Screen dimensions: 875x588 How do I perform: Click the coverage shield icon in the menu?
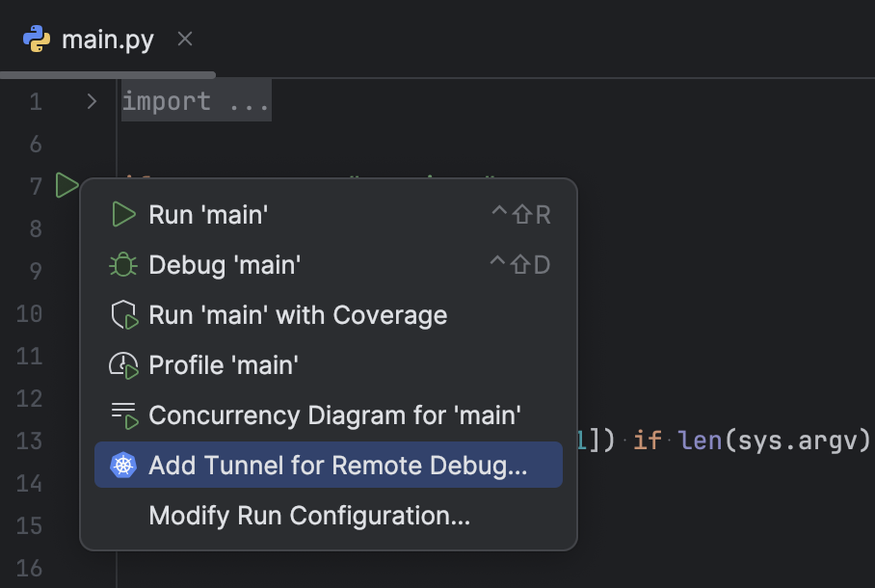[123, 314]
